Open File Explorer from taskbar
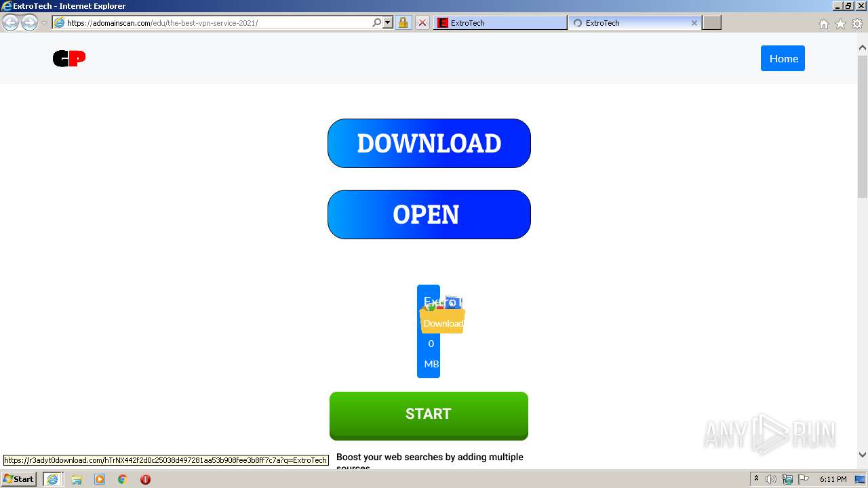The width and height of the screenshot is (868, 488). (x=77, y=479)
